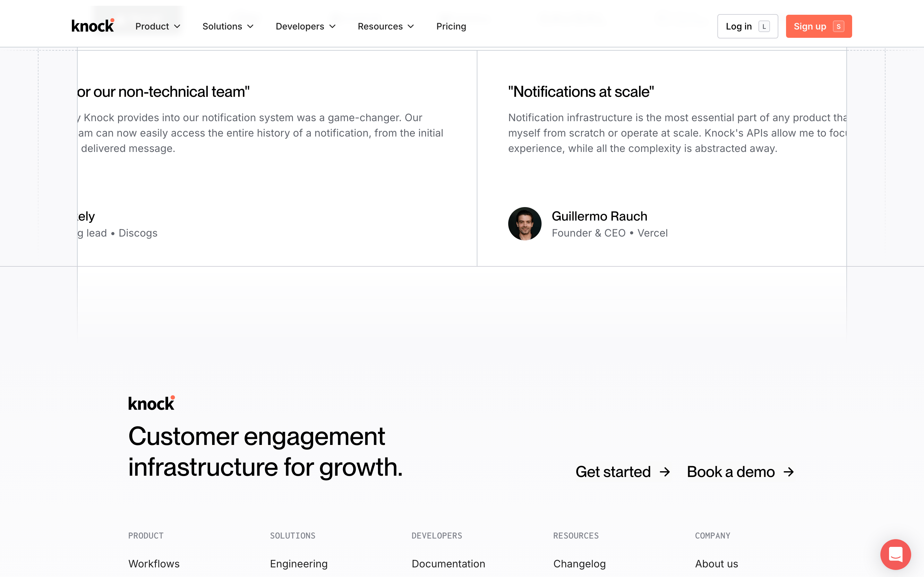924x577 pixels.
Task: Expand the Product dropdown menu
Action: click(158, 26)
